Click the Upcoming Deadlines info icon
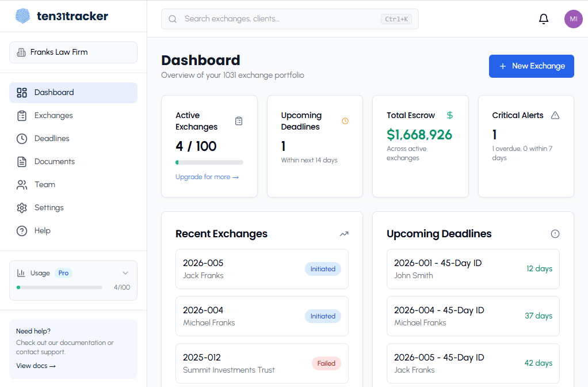Viewport: 588px width, 387px height. pyautogui.click(x=555, y=234)
